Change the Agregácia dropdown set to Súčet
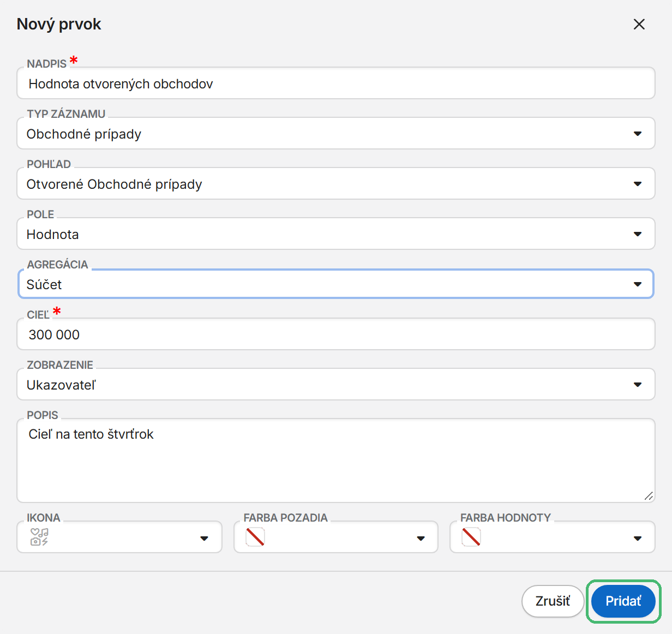 pos(336,284)
